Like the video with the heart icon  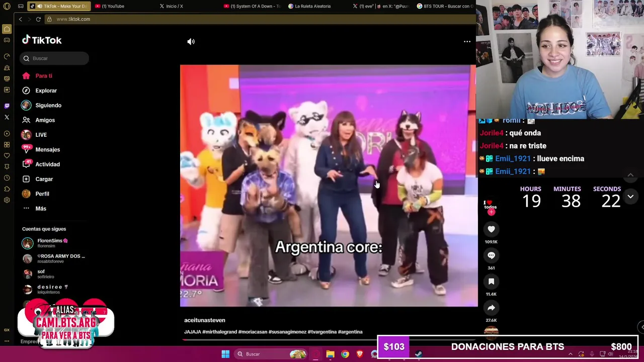491,229
